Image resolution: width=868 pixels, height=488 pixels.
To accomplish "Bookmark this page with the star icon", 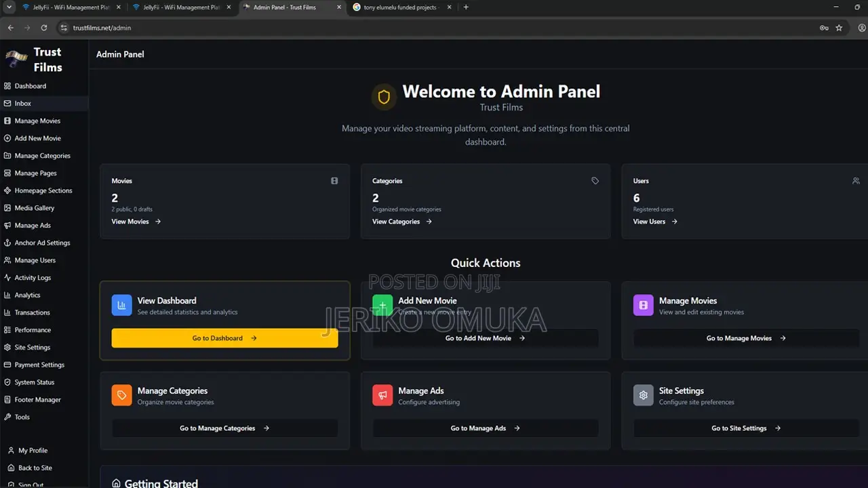I will click(839, 28).
